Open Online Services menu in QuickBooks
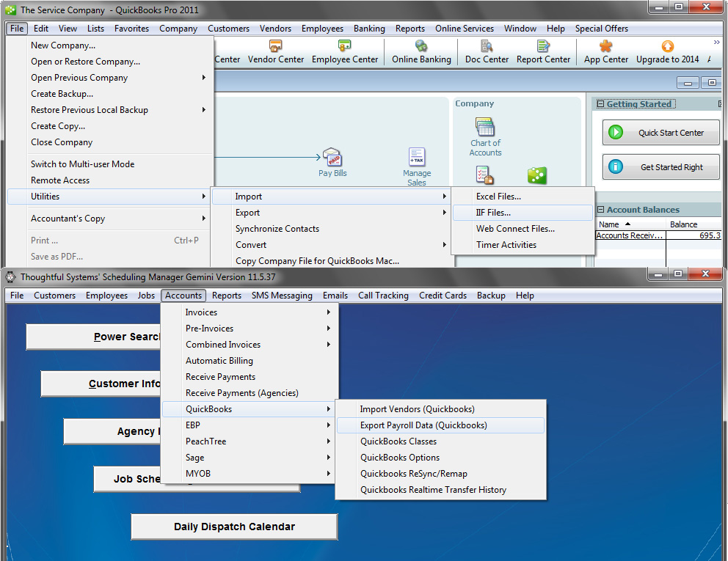This screenshot has width=728, height=561. tap(465, 29)
